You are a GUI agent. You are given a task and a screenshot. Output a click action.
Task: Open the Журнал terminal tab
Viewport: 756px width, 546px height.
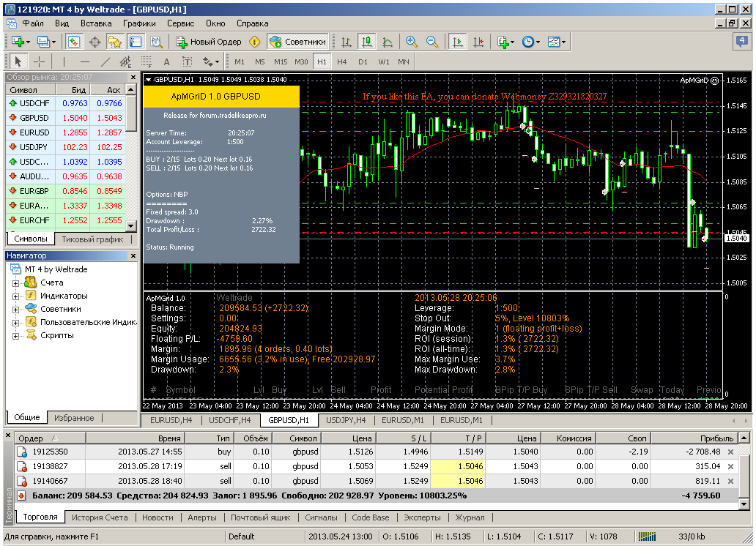pos(470,517)
